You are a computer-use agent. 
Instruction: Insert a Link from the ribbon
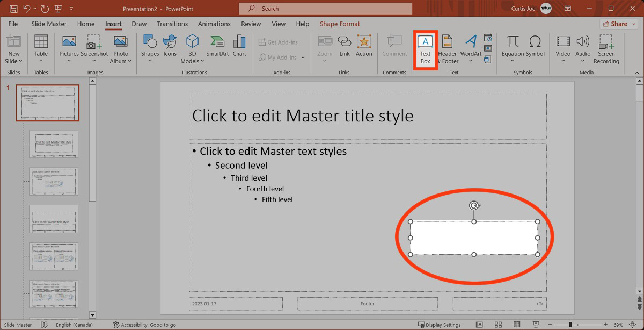pos(345,46)
